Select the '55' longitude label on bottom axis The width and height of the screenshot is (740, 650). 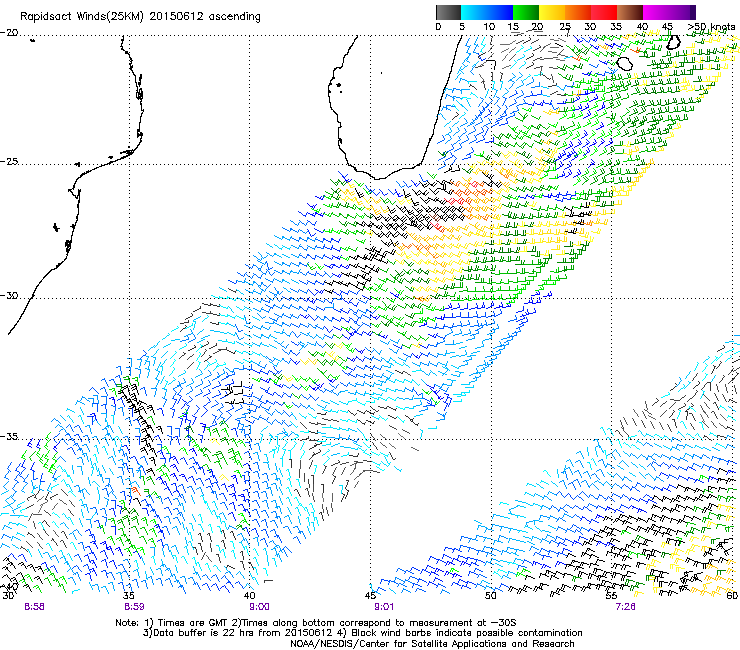coord(612,596)
